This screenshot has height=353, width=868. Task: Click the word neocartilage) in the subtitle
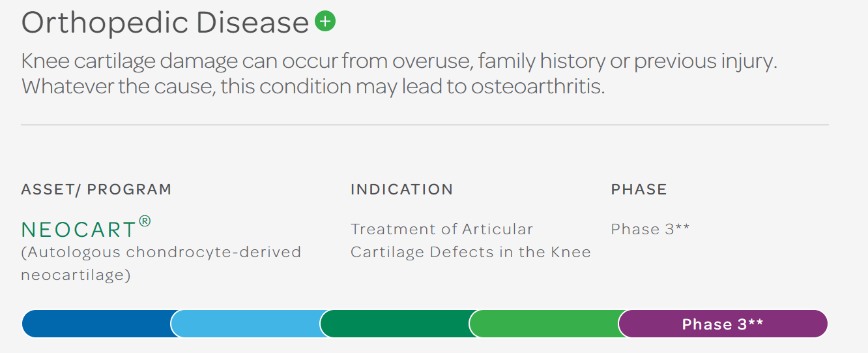tap(76, 275)
